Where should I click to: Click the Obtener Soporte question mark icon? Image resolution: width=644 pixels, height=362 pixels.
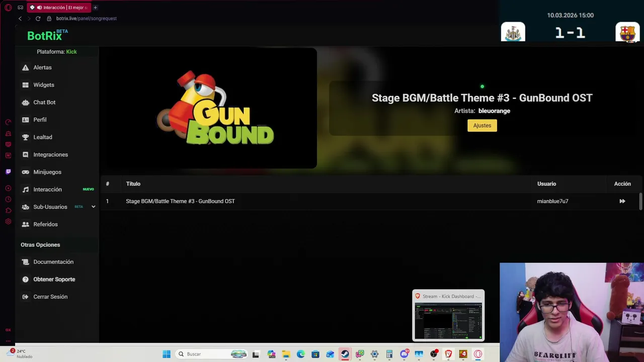25,280
